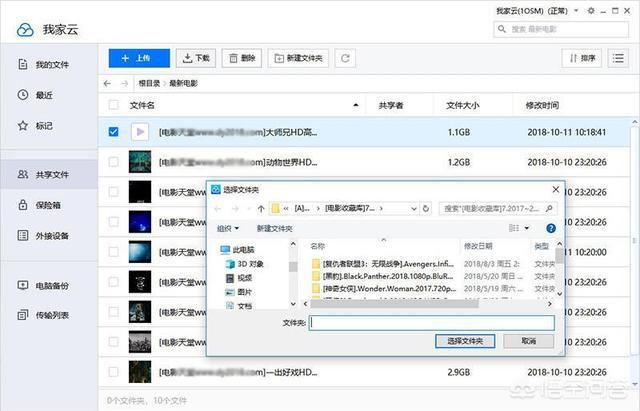The height and width of the screenshot is (411, 640).
Task: Select 图片 in the dialog tree
Action: click(x=239, y=292)
